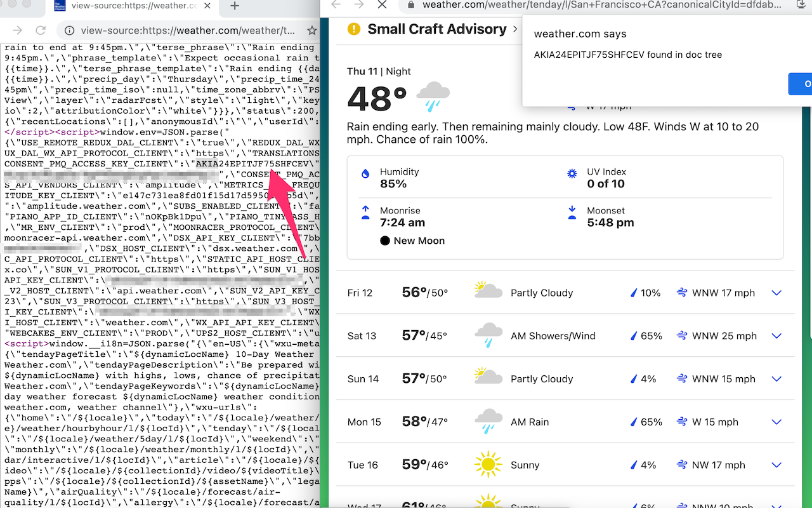812x508 pixels.
Task: Click the Moonset down-arrow icon
Action: tap(572, 213)
